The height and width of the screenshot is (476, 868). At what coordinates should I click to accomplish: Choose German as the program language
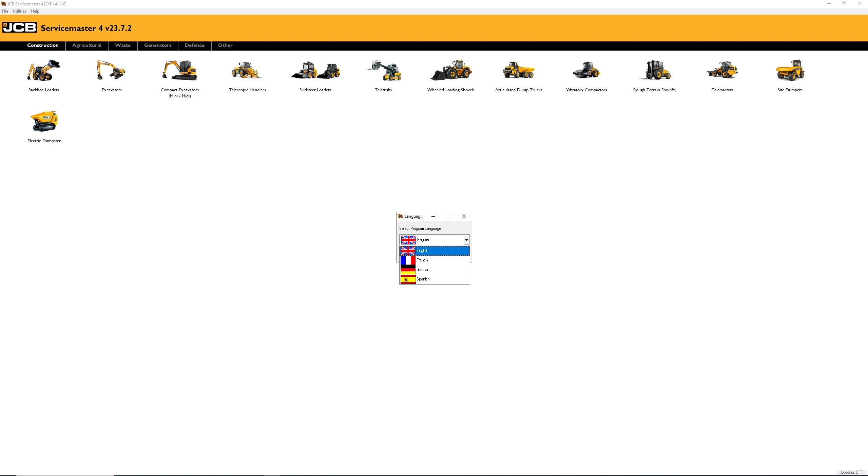tap(435, 270)
